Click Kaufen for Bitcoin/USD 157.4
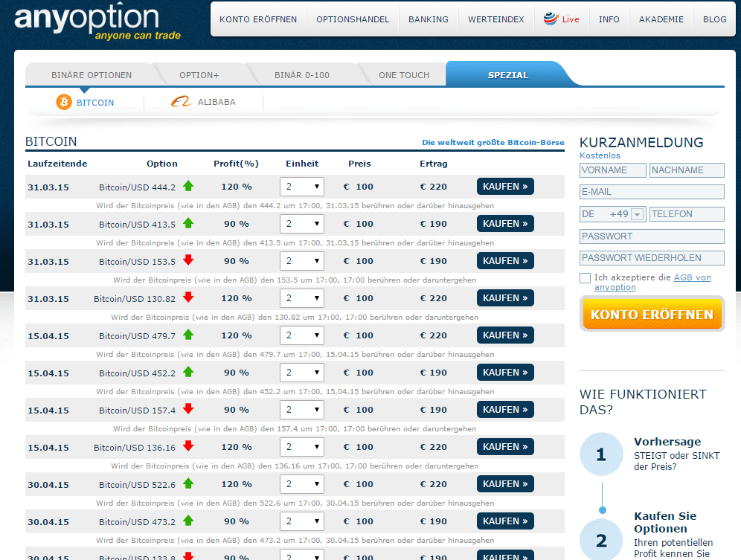The image size is (741, 560). point(505,410)
